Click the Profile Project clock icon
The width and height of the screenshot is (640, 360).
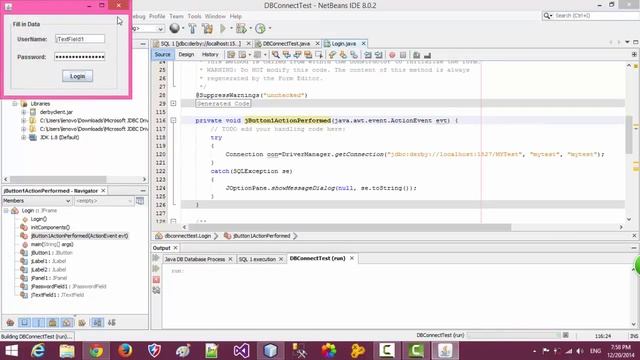pos(260,28)
